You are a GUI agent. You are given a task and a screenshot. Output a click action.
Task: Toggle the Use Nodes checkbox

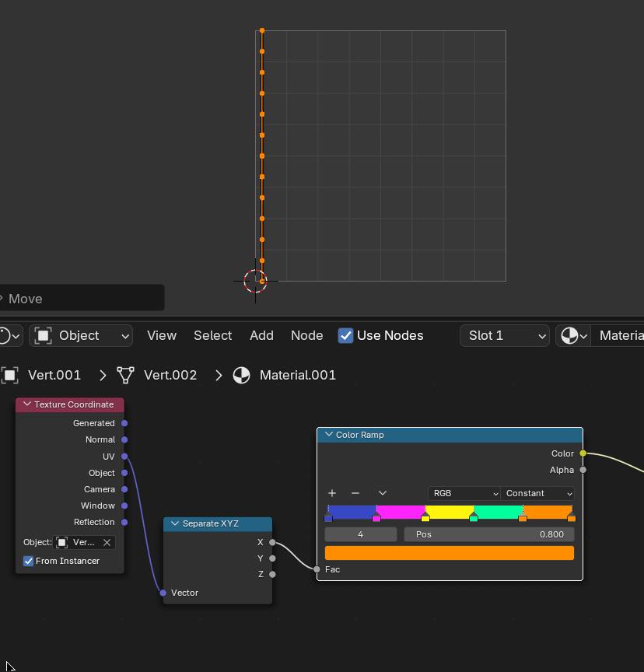point(345,335)
